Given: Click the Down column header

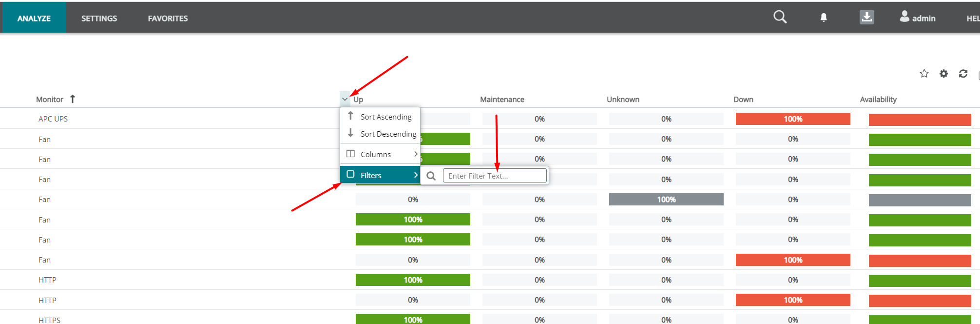Looking at the screenshot, I should 743,100.
